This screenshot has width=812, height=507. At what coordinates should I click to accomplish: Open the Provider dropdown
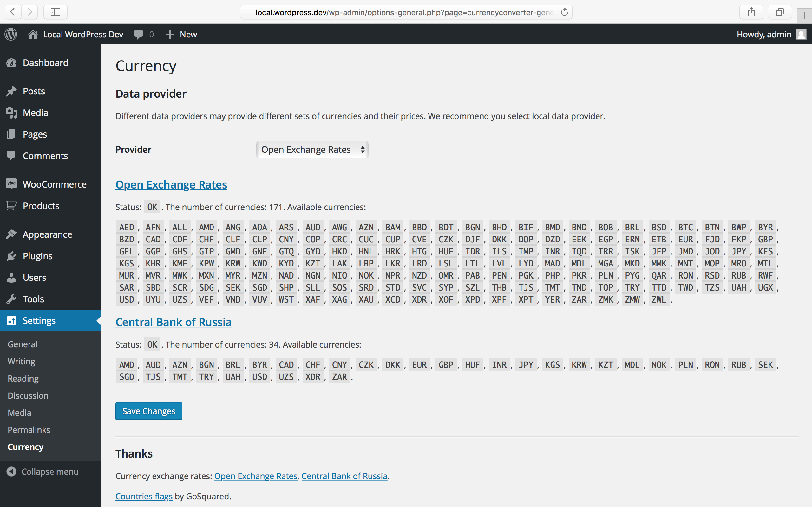312,150
